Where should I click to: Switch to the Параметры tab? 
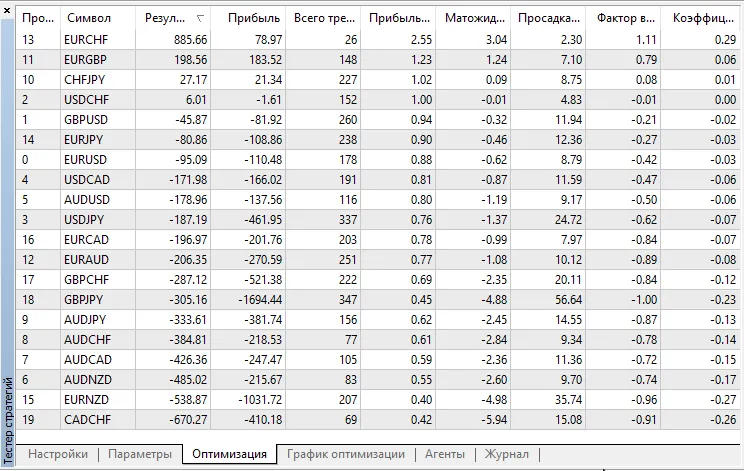click(140, 454)
